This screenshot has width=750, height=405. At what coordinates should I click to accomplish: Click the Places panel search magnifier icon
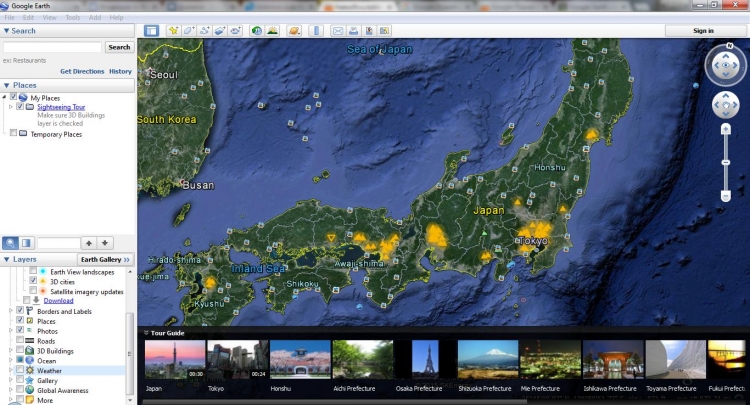(10, 243)
